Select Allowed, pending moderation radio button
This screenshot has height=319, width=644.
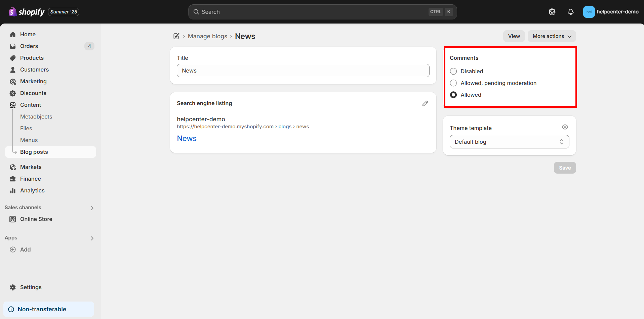(x=453, y=83)
